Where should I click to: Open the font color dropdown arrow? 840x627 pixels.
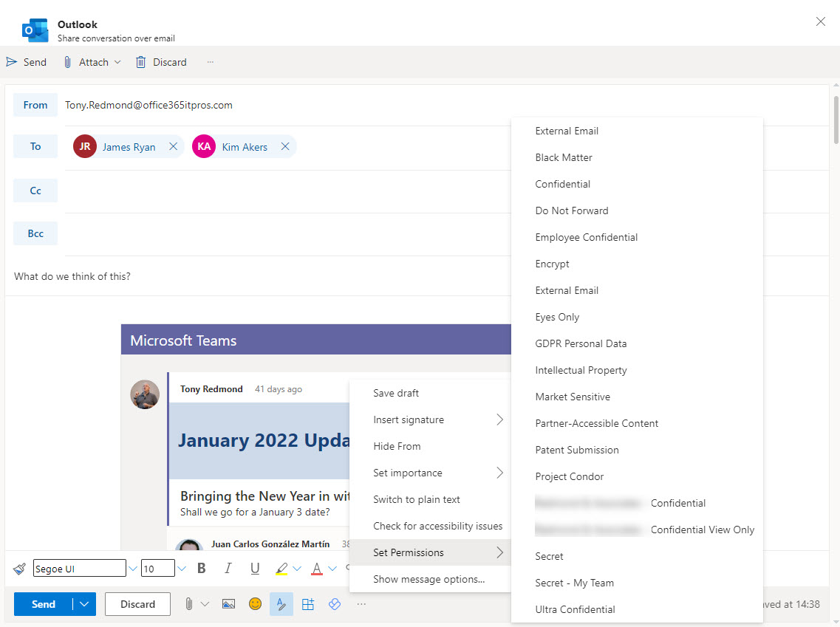(332, 568)
